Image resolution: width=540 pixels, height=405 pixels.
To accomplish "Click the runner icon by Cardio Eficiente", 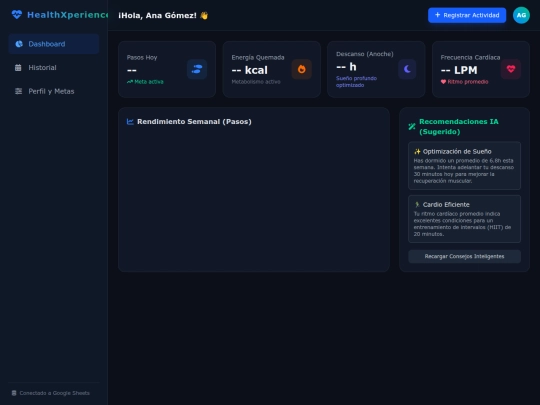I will 417,205.
